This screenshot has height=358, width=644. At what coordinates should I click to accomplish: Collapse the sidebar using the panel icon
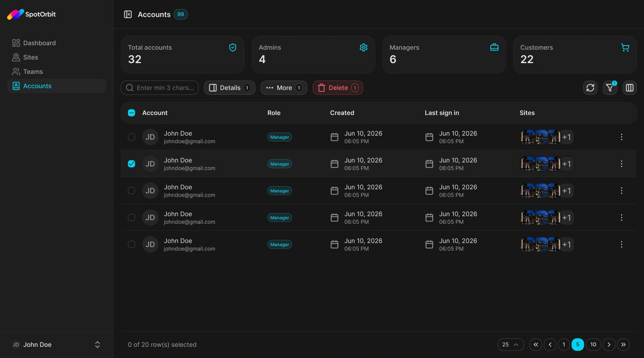(128, 14)
